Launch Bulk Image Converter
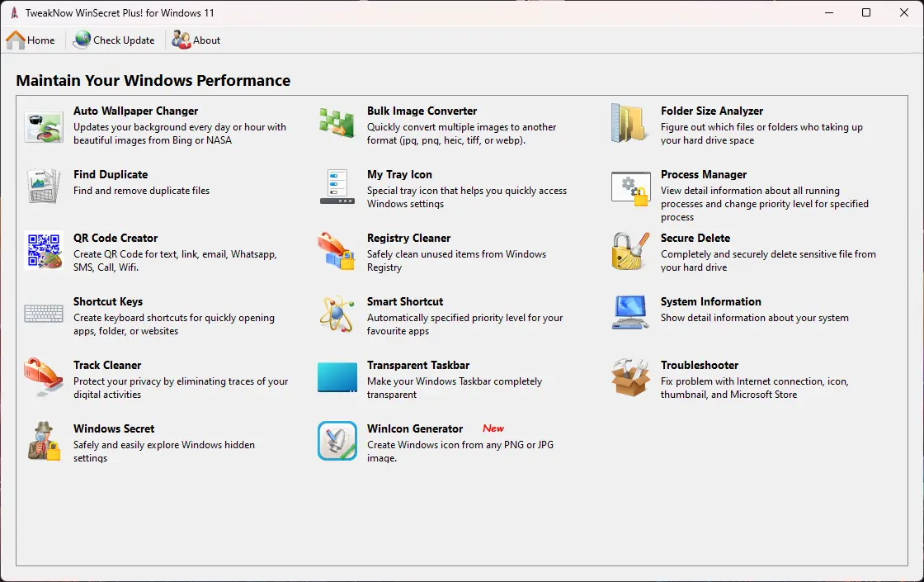The height and width of the screenshot is (582, 924). pos(422,111)
